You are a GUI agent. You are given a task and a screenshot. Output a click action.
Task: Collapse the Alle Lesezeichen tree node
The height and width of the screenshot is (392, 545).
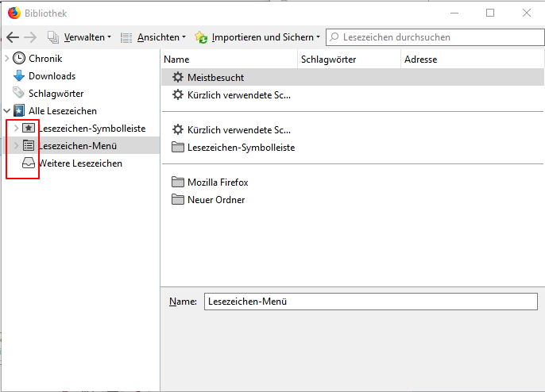7,111
